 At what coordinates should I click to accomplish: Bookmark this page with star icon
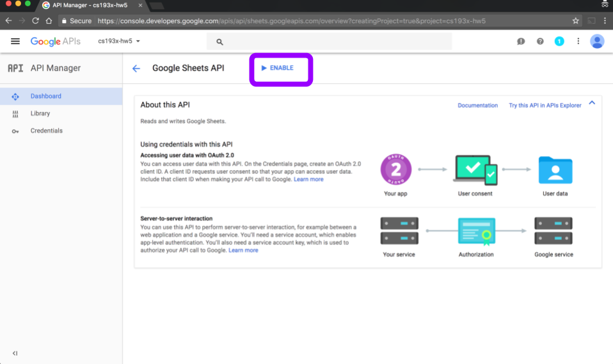(x=576, y=20)
